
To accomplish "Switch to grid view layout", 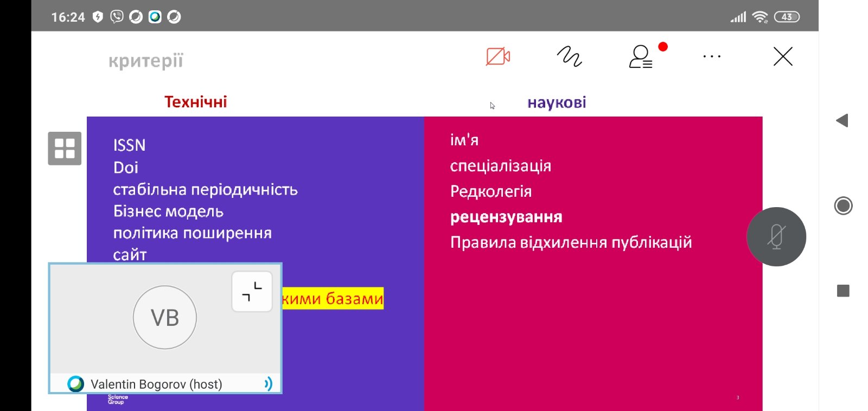I will pos(65,148).
